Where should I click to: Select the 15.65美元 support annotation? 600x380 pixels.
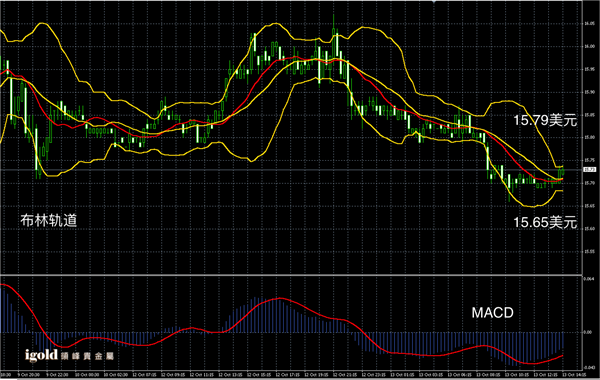pos(545,222)
